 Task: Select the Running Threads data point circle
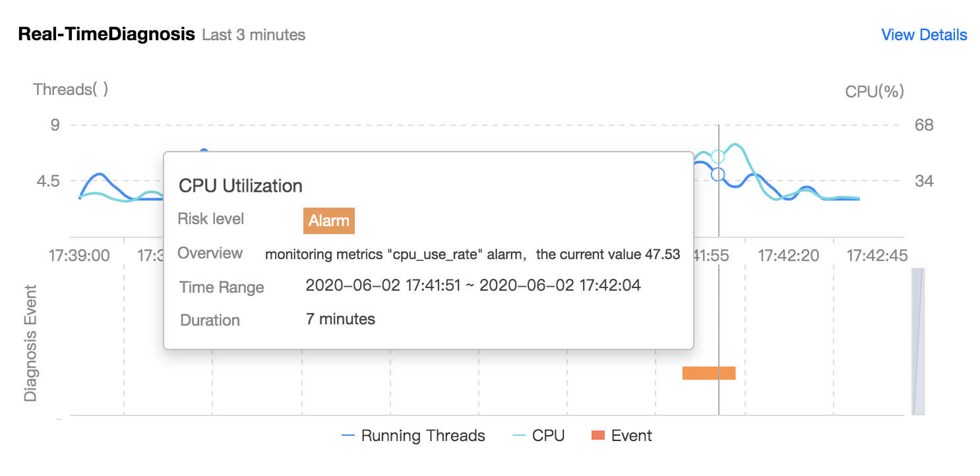pyautogui.click(x=718, y=175)
